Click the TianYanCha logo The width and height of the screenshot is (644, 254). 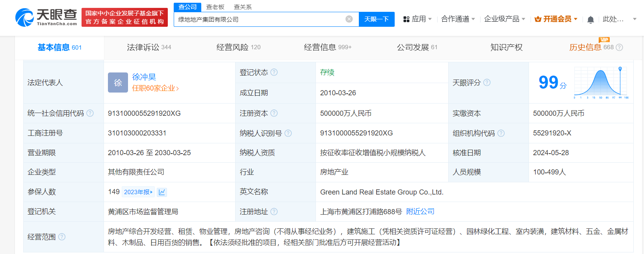[x=46, y=18]
